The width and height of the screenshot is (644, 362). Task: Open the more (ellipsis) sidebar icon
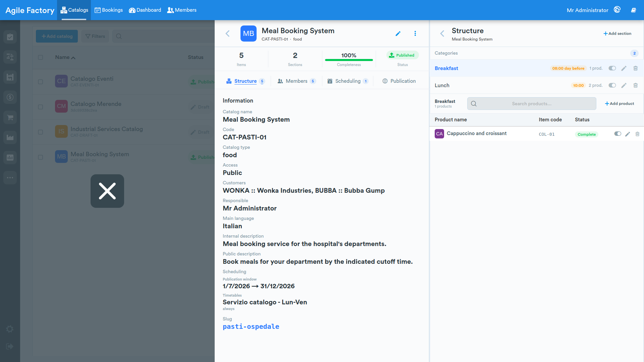pyautogui.click(x=10, y=178)
